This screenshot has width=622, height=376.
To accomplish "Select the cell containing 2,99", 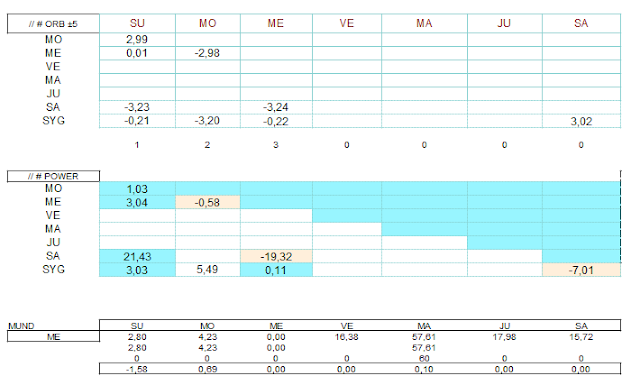I will (137, 40).
